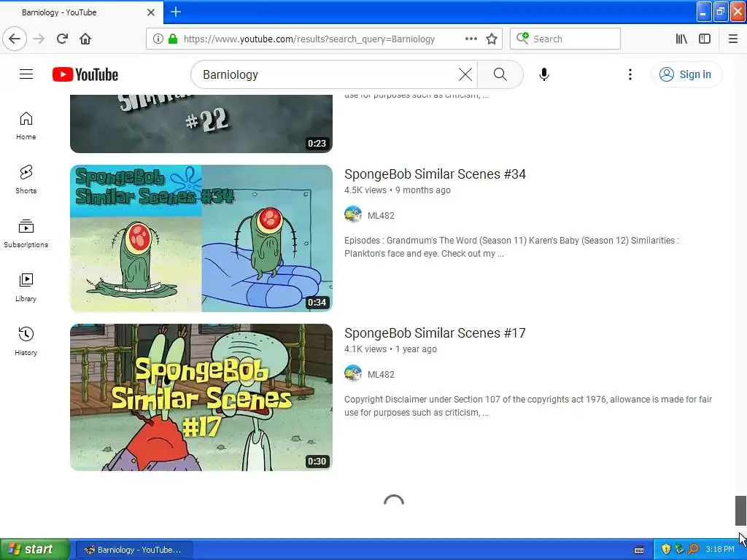Screen dimensions: 747x560
Task: Open page actions three-dot menu
Action: coord(471,39)
